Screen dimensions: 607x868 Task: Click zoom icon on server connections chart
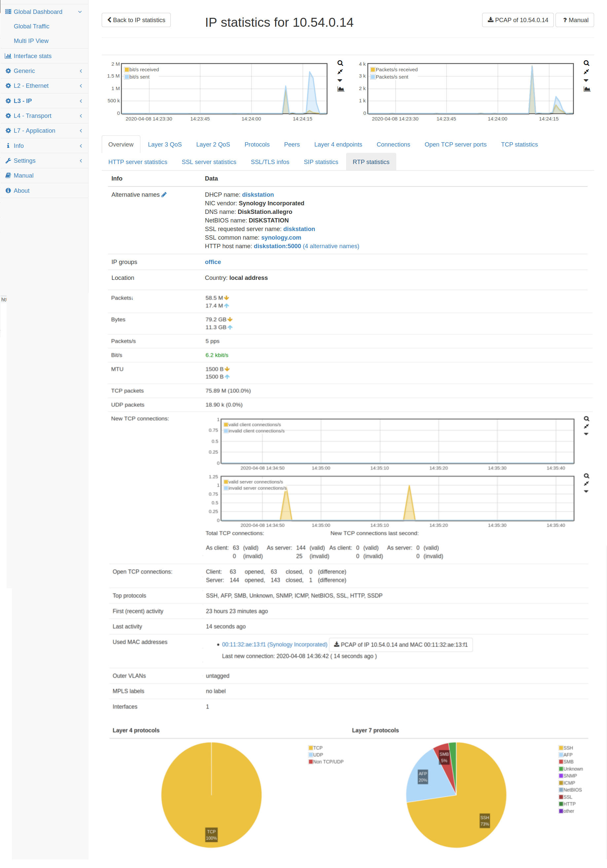click(x=586, y=476)
